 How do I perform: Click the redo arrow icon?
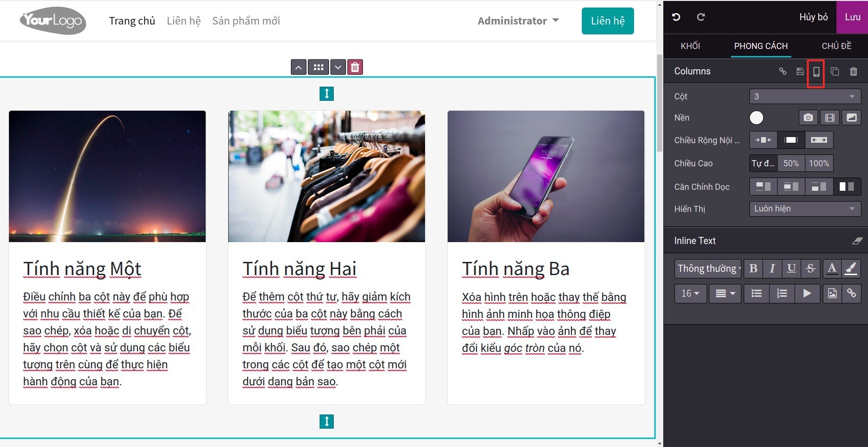(x=701, y=17)
